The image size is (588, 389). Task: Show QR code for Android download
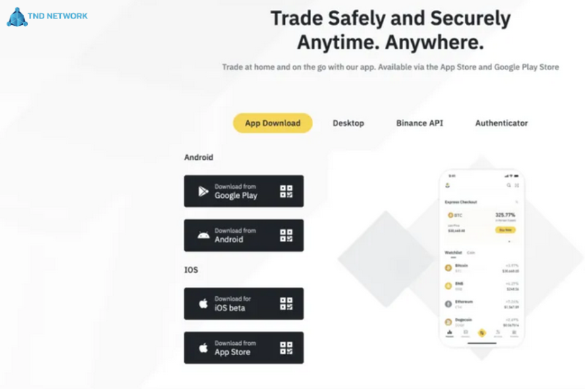pyautogui.click(x=286, y=235)
